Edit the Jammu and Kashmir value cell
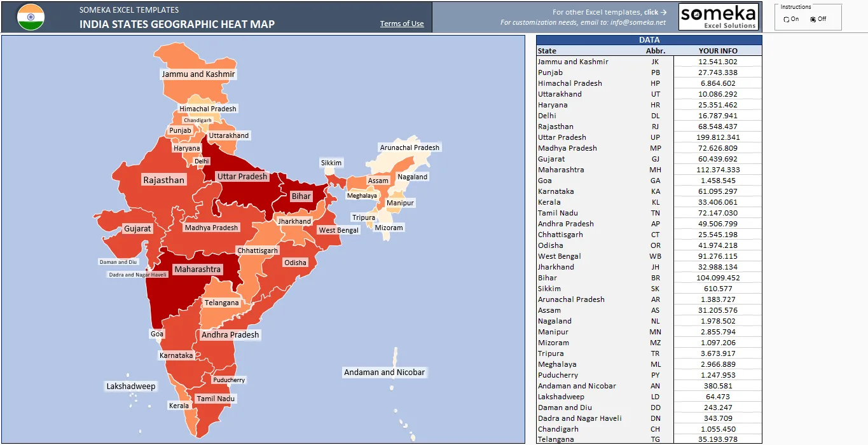868x445 pixels. click(x=717, y=62)
